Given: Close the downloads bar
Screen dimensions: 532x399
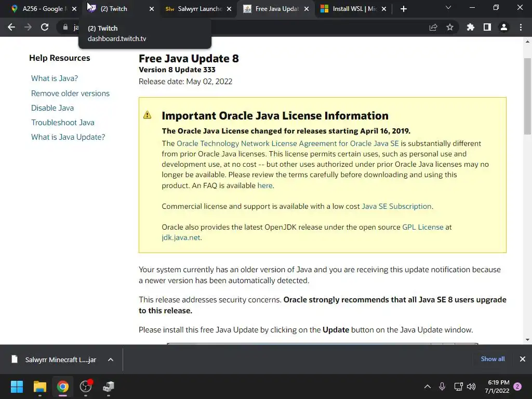Looking at the screenshot, I should 523,359.
